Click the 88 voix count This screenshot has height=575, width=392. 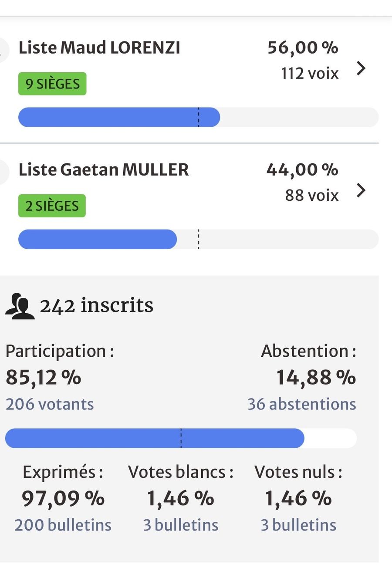pos(312,195)
